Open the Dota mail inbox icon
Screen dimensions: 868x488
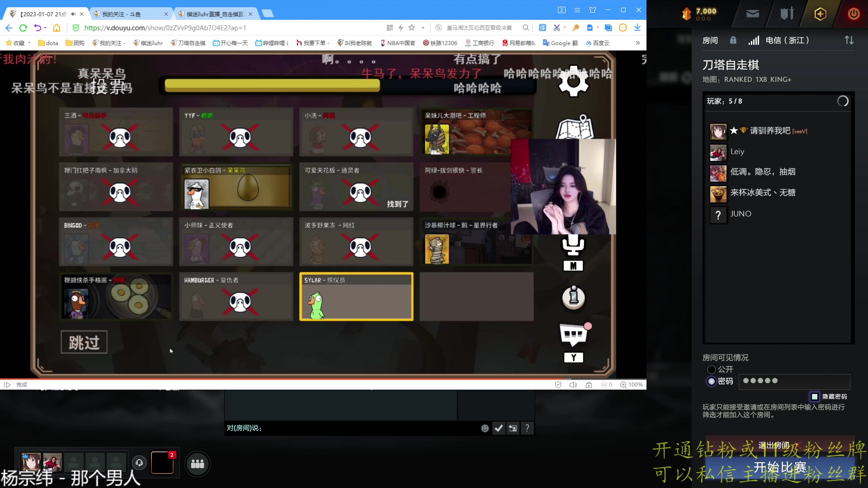click(x=753, y=14)
